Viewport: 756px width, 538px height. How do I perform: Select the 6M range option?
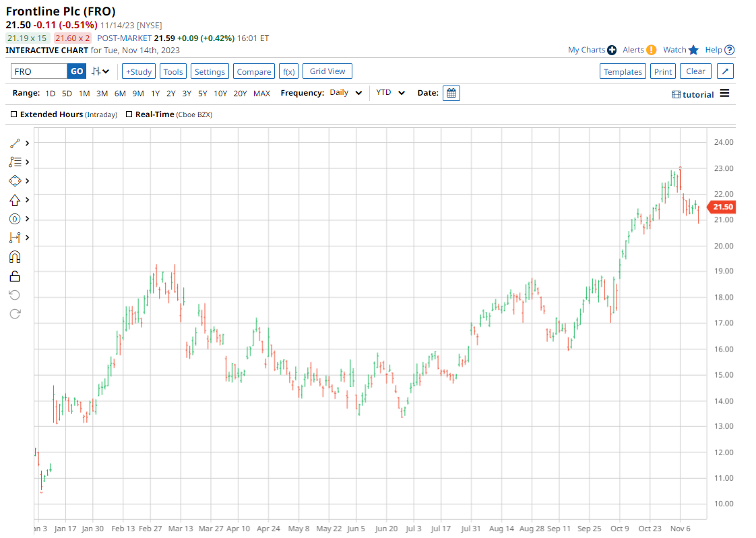(x=120, y=94)
